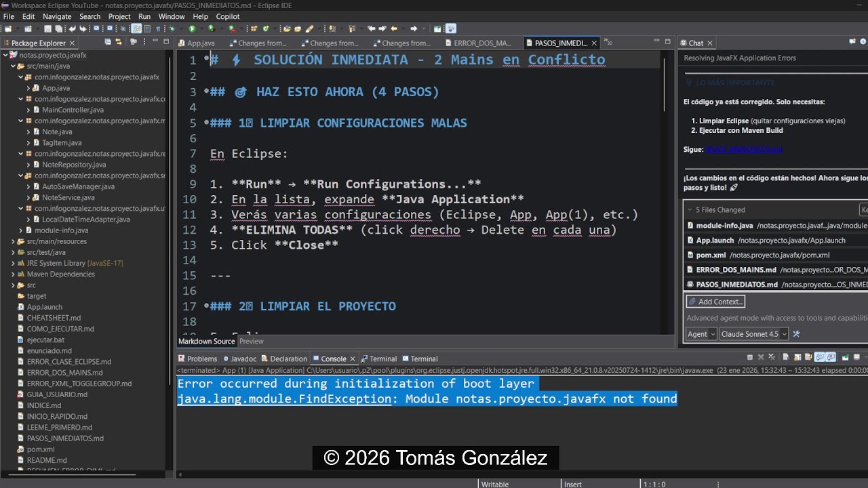868x488 pixels.
Task: Expand the src/main/resources folder
Action: coord(13,241)
